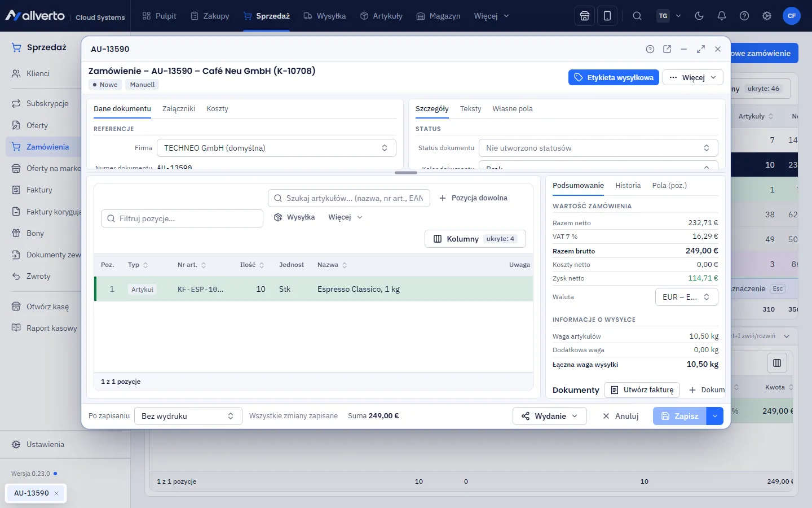Open the help question mark in top bar
The width and height of the screenshot is (812, 508).
[744, 16]
